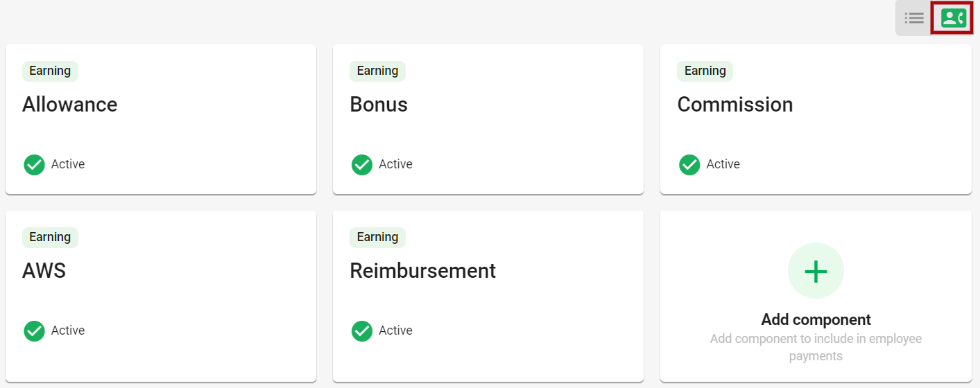Click Earning tag on Commission card
The height and width of the screenshot is (388, 980).
click(705, 71)
